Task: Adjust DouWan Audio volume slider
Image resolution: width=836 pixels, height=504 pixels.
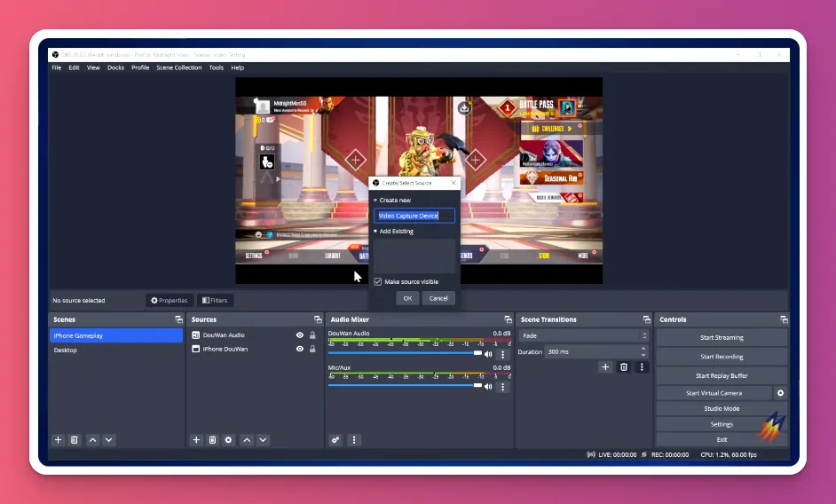Action: click(x=405, y=353)
